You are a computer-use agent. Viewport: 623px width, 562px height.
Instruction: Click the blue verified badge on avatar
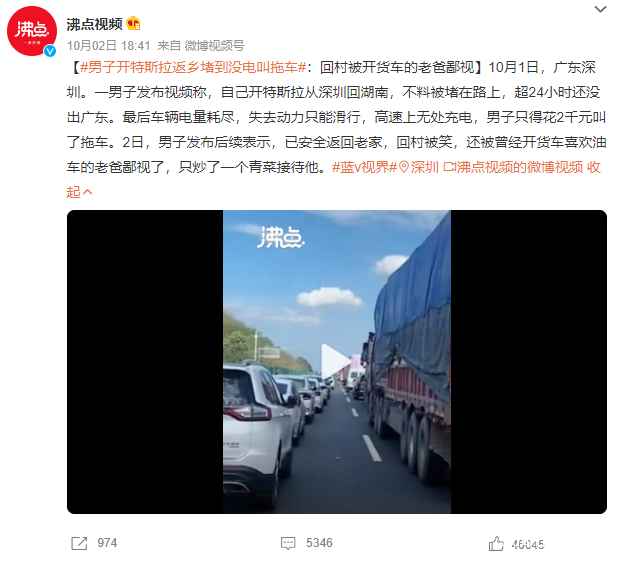coord(50,50)
